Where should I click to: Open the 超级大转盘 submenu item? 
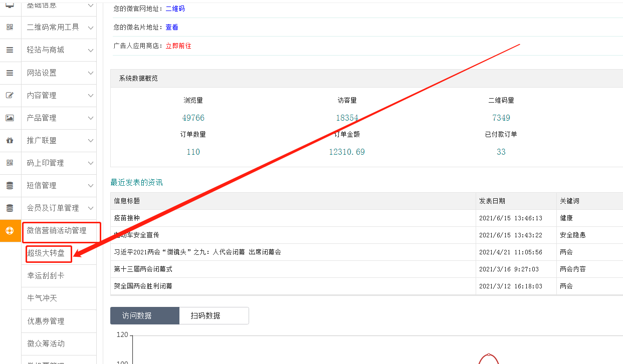coord(46,253)
